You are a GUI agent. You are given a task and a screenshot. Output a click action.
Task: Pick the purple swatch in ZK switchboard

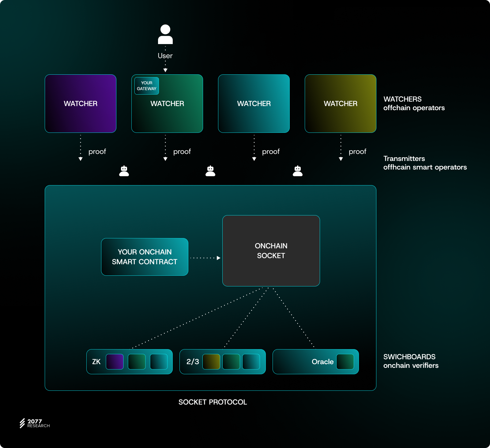(115, 362)
